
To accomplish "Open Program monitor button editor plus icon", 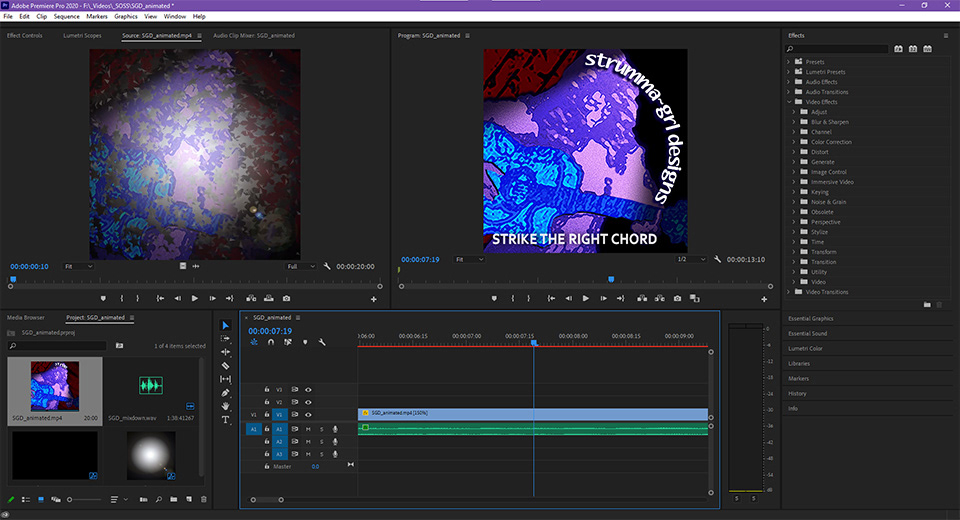I will [764, 299].
